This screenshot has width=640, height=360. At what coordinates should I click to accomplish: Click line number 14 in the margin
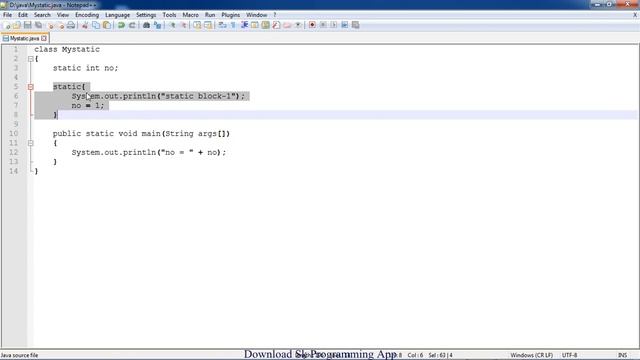[x=13, y=171]
